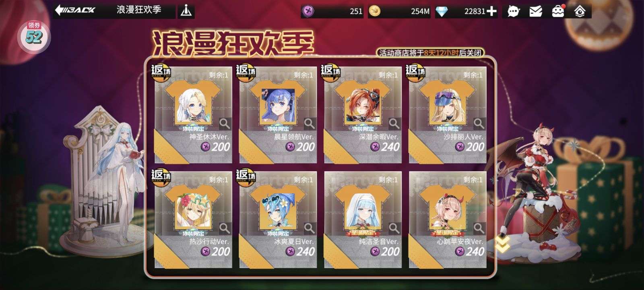Select the 沙排丽人Ver. skin card
This screenshot has width=644, height=290.
[448, 115]
